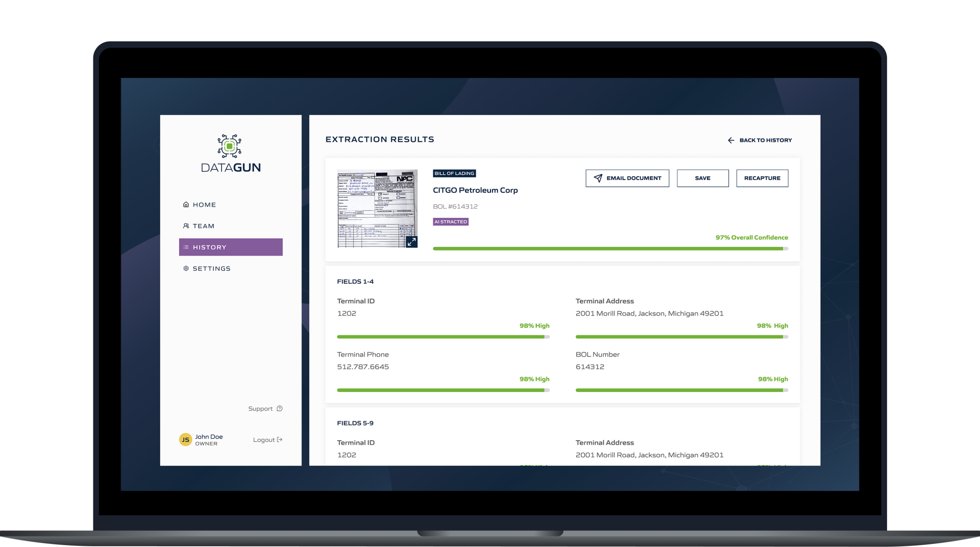Click the BOL Number confidence bar
The width and height of the screenshot is (980, 547).
682,390
